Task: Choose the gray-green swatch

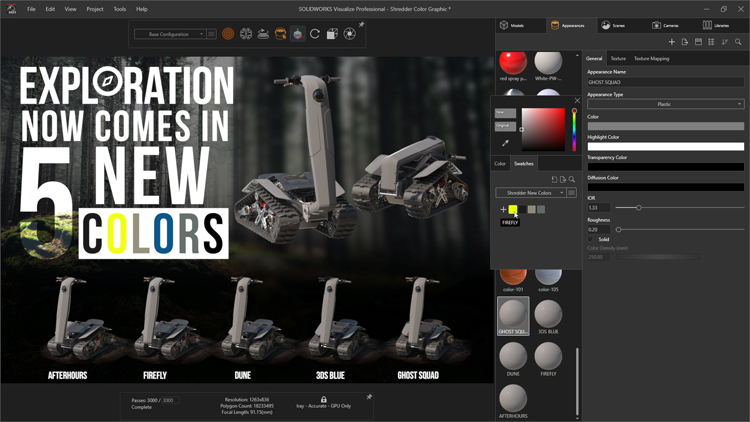Action: [541, 209]
